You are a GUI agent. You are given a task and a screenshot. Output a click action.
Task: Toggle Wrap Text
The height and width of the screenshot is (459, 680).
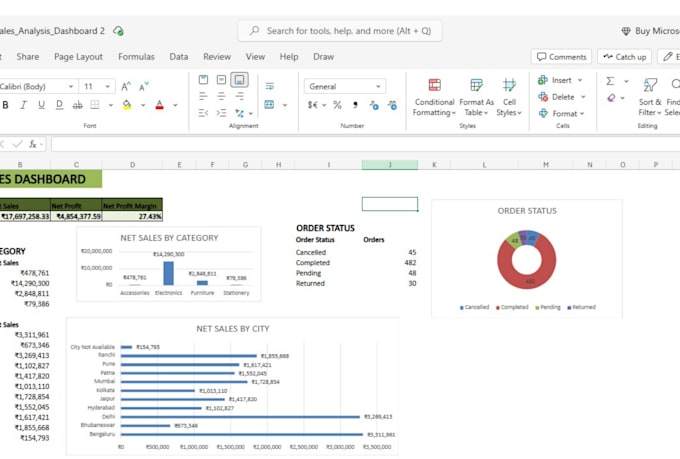(x=269, y=86)
